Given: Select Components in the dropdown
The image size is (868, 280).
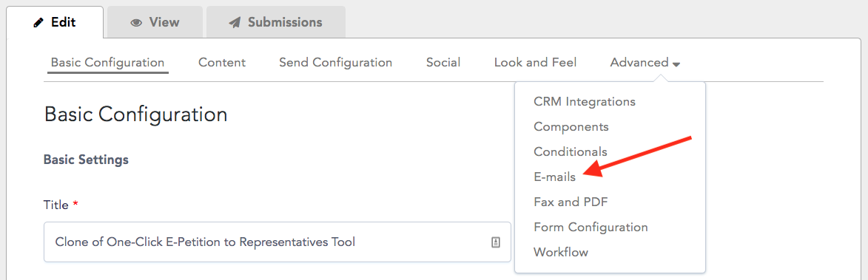Looking at the screenshot, I should tap(571, 127).
